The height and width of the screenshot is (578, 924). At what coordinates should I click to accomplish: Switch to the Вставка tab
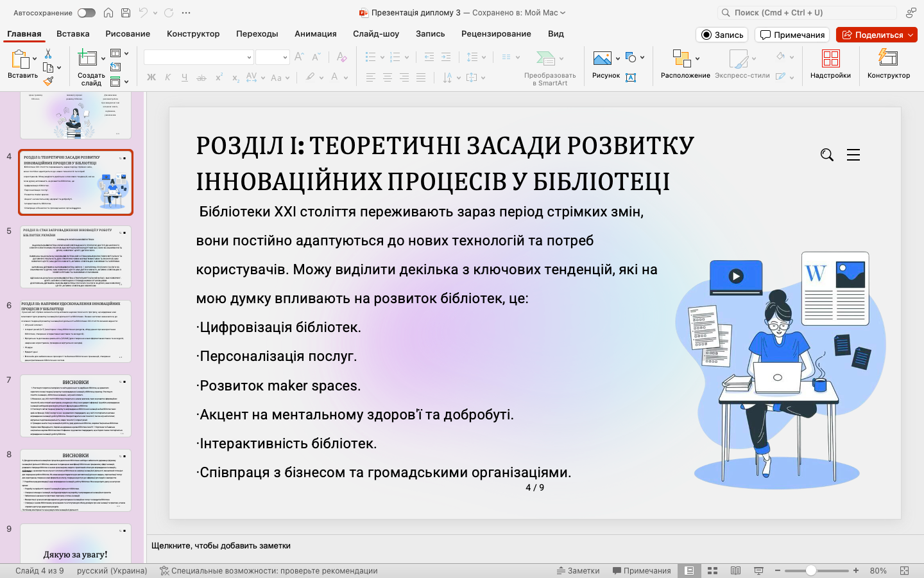click(73, 33)
